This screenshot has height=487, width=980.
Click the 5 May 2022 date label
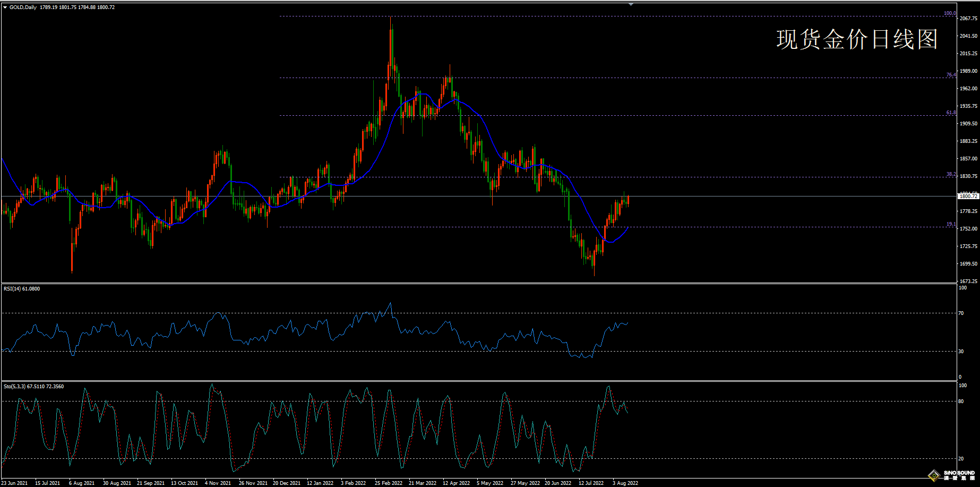point(490,483)
